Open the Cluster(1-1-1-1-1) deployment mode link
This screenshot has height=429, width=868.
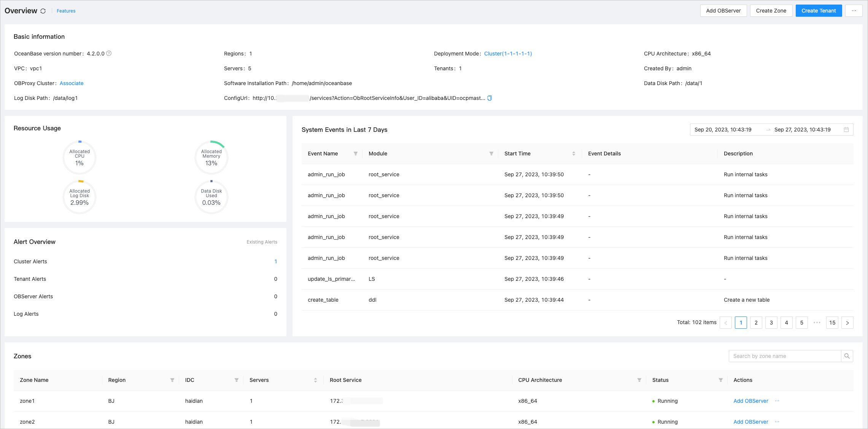508,54
